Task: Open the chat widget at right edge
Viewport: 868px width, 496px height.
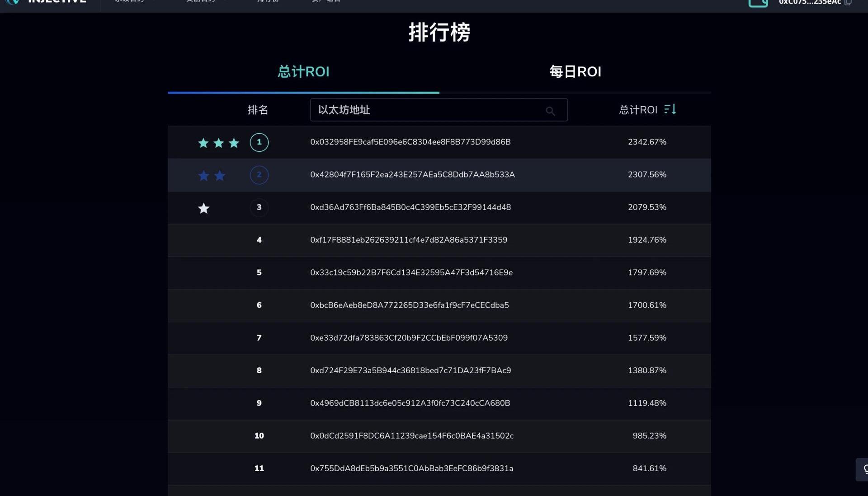Action: (x=863, y=469)
